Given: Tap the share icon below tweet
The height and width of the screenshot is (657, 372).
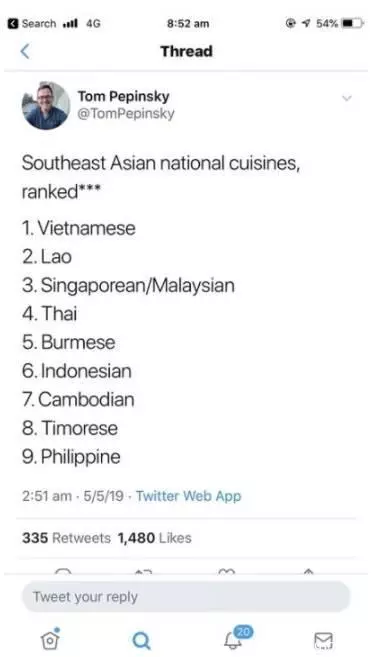Looking at the screenshot, I should [308, 572].
